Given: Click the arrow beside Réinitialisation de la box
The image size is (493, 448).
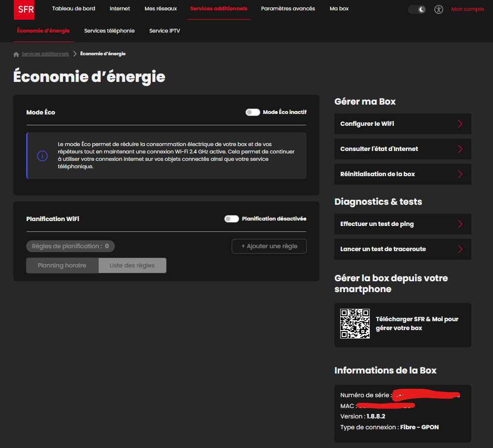Looking at the screenshot, I should tap(460, 174).
